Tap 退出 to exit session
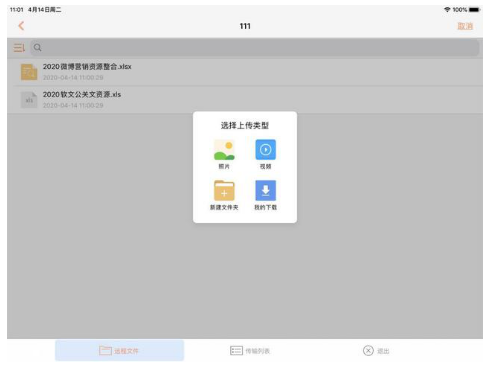This screenshot has width=483, height=386. coord(376,351)
